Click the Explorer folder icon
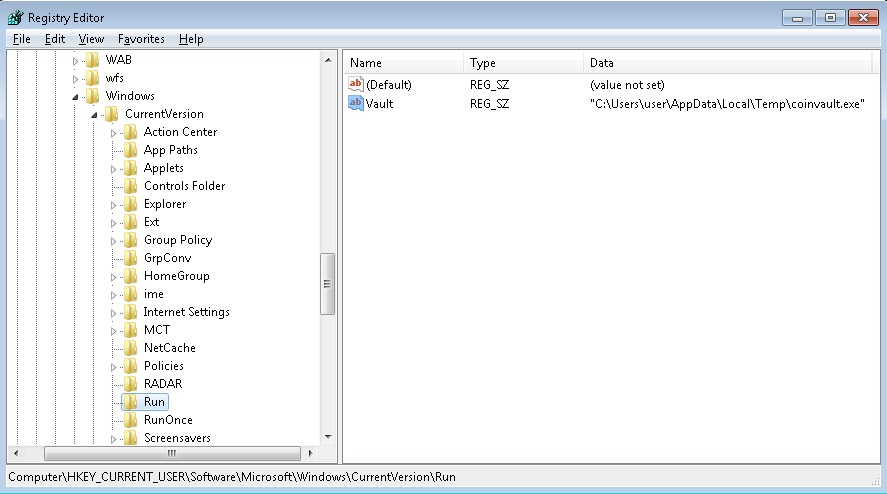This screenshot has width=887, height=494. point(131,204)
